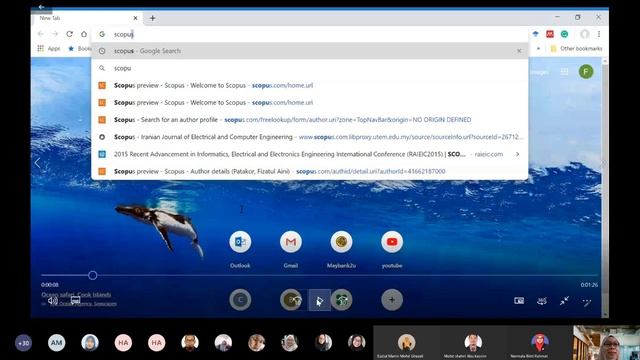Click the add shortcut plus tile

[x=392, y=300]
